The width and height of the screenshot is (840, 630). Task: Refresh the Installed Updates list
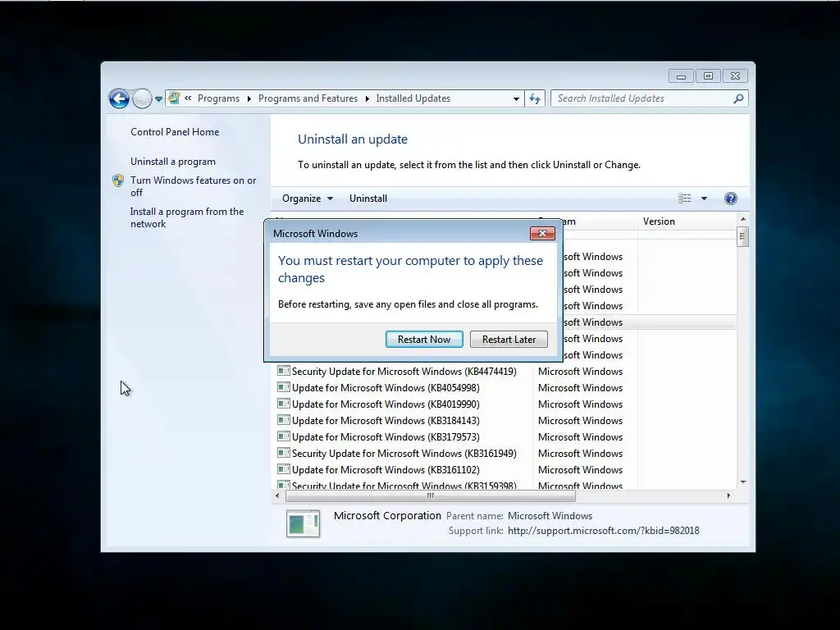pos(535,98)
